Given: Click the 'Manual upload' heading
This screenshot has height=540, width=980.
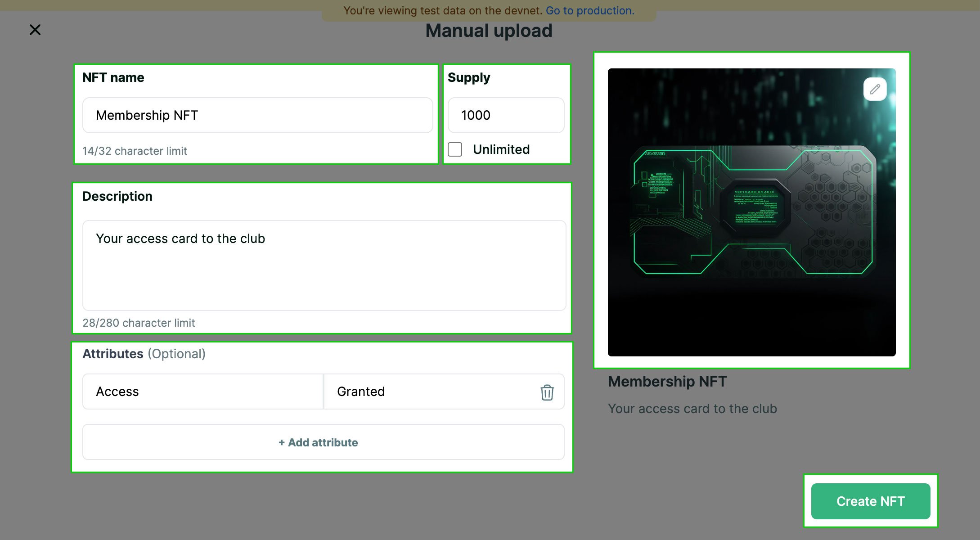Looking at the screenshot, I should 489,31.
